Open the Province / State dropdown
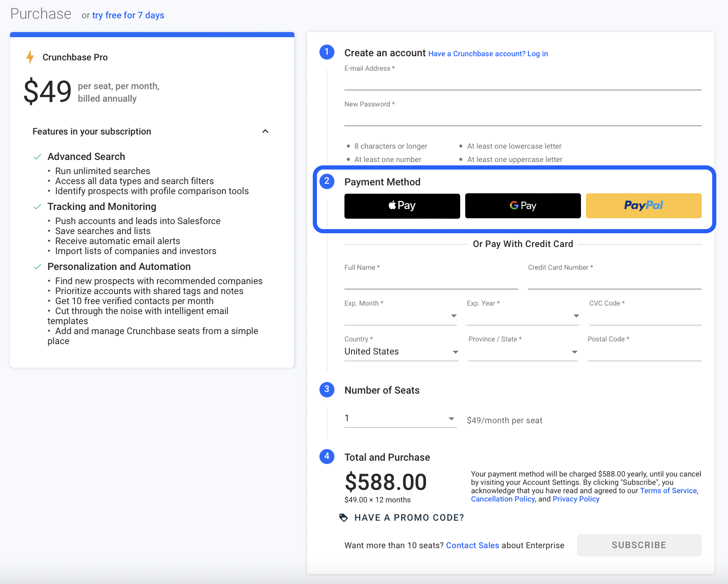 523,352
